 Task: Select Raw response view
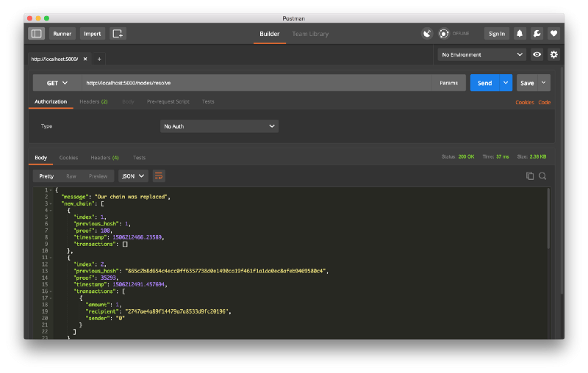[71, 176]
